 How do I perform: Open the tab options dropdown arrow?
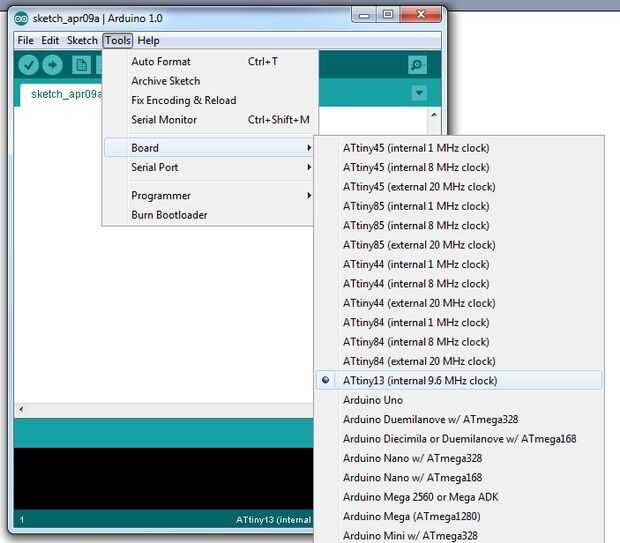[419, 93]
